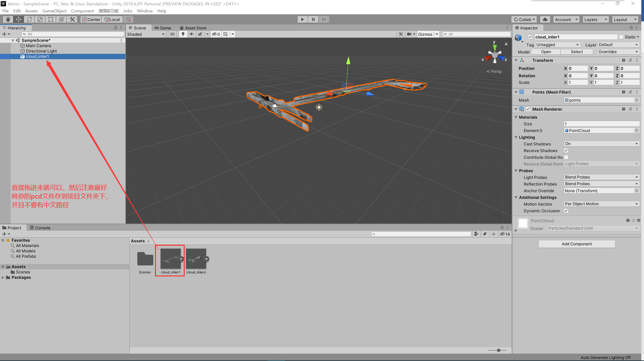Toggle scene lighting bulb icon
This screenshot has height=361, width=644.
coord(183,34)
